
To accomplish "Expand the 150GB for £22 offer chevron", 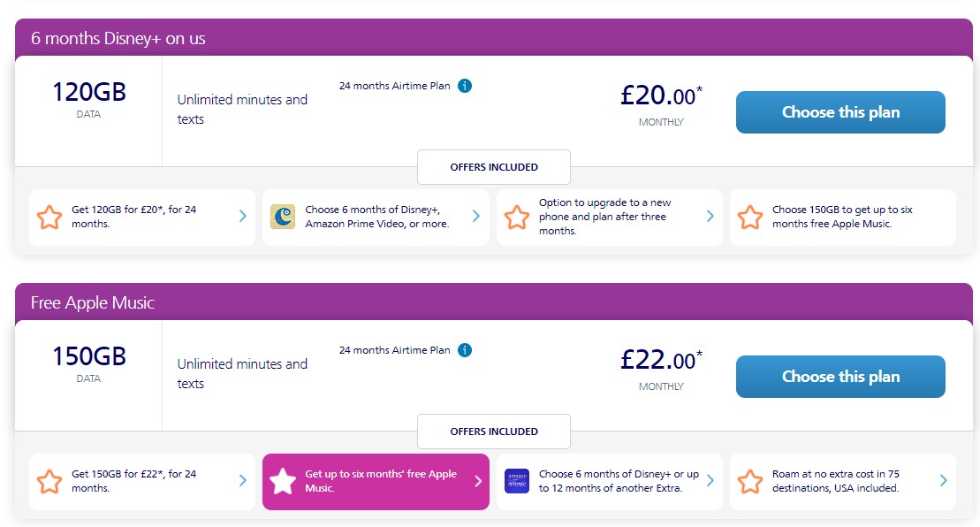I will point(243,481).
